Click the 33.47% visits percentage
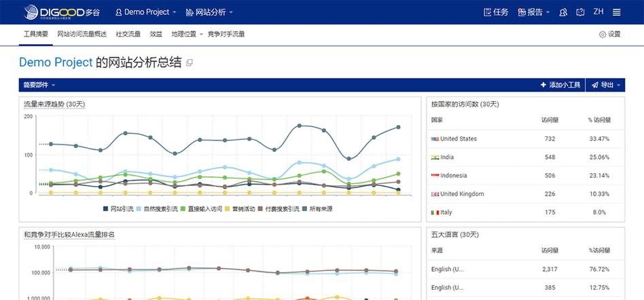This screenshot has width=644, height=300. (x=599, y=138)
